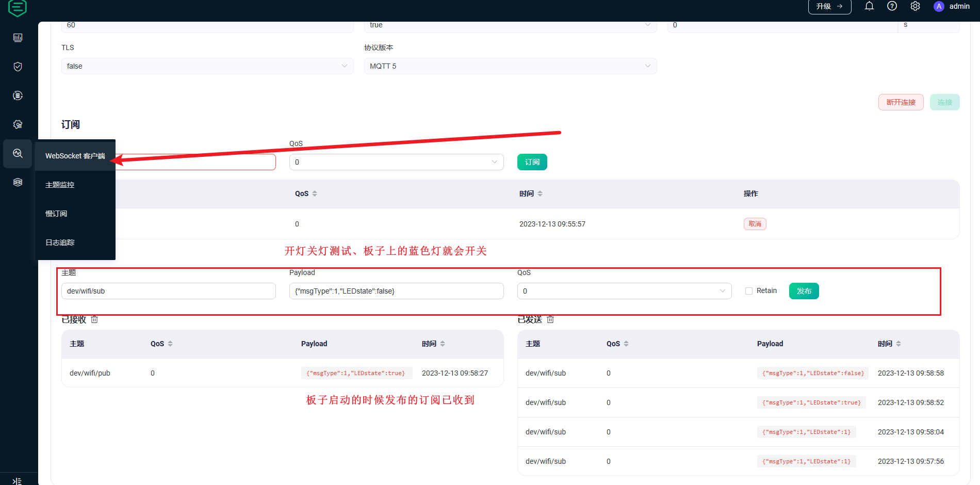This screenshot has height=485, width=980.
Task: Open the dashboard monitoring sidebar icon
Action: click(x=18, y=38)
